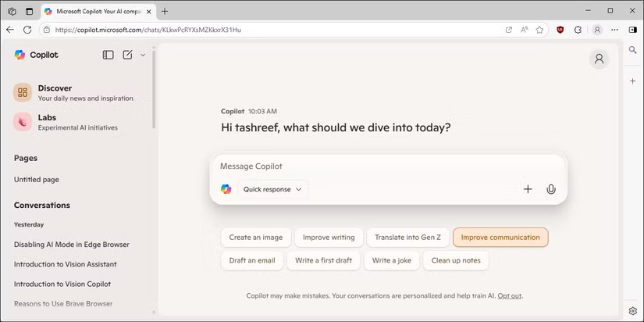This screenshot has height=322, width=644.
Task: Refresh the current page
Action: point(27,30)
